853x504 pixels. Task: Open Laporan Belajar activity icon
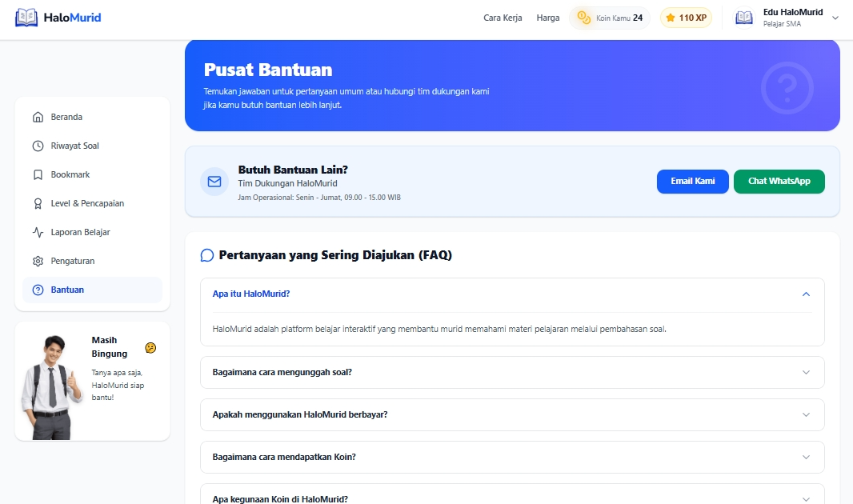tap(38, 232)
